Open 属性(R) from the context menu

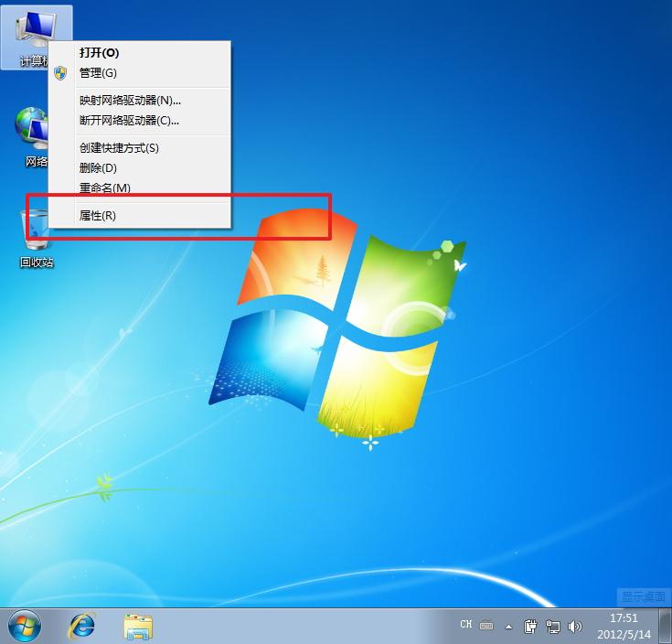[x=140, y=216]
